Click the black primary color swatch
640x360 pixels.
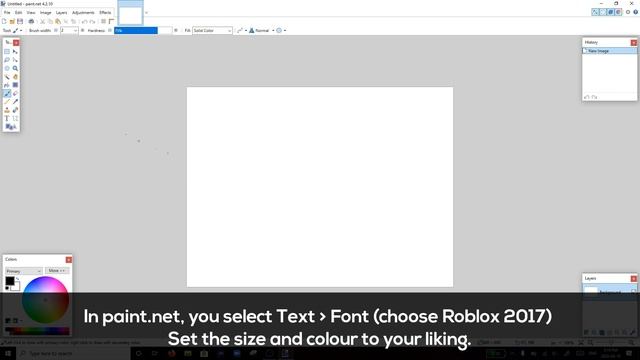[9, 281]
